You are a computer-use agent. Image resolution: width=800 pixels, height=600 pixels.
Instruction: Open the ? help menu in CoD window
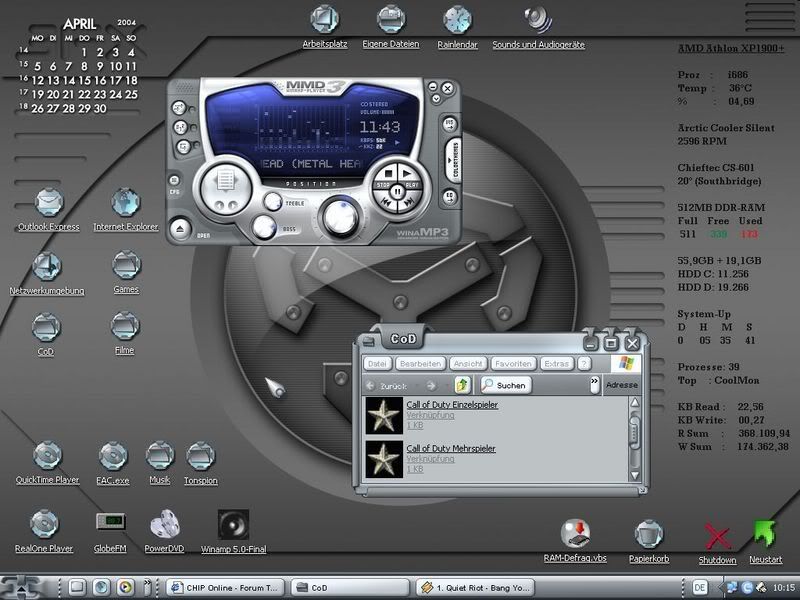pos(584,364)
